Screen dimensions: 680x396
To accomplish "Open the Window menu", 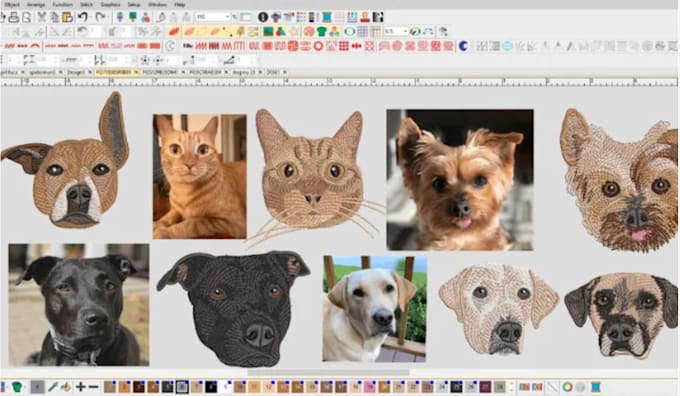I will pyautogui.click(x=157, y=4).
